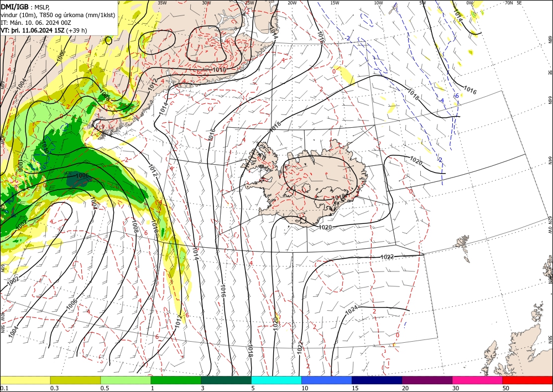Click the '1006' label inside dark green rain core

tap(82, 176)
